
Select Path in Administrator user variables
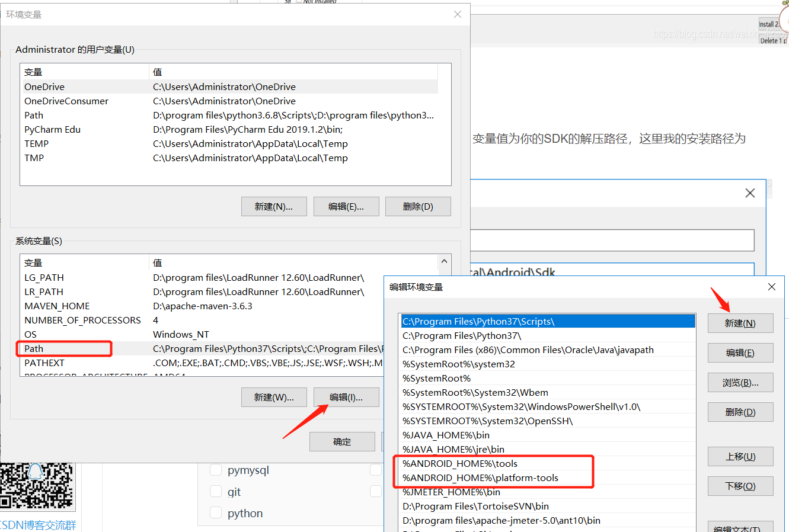click(229, 116)
